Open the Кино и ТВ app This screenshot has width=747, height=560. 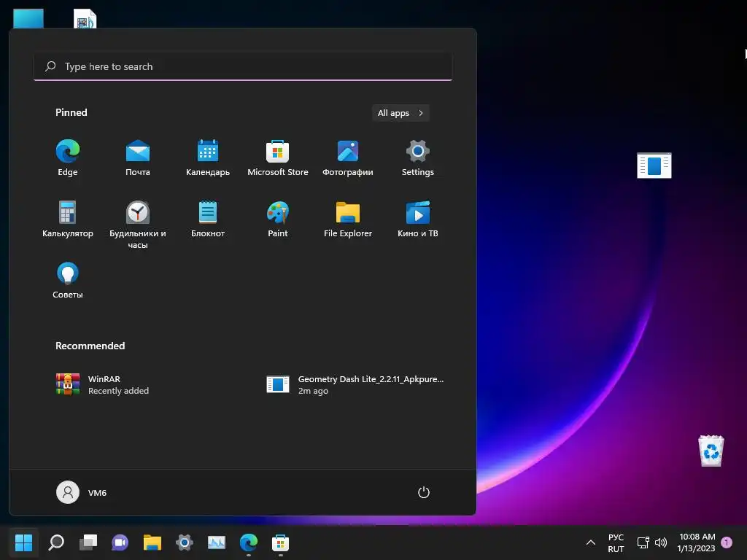418,219
